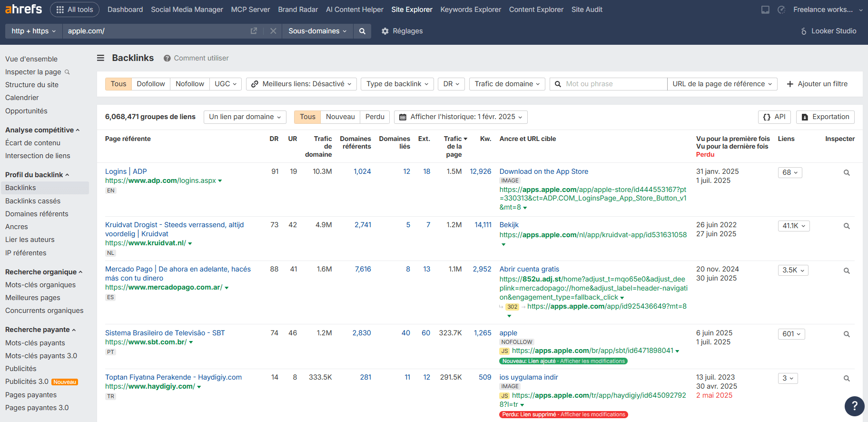Inspect the Logins ADP row
This screenshot has height=422, width=868.
[x=847, y=172]
